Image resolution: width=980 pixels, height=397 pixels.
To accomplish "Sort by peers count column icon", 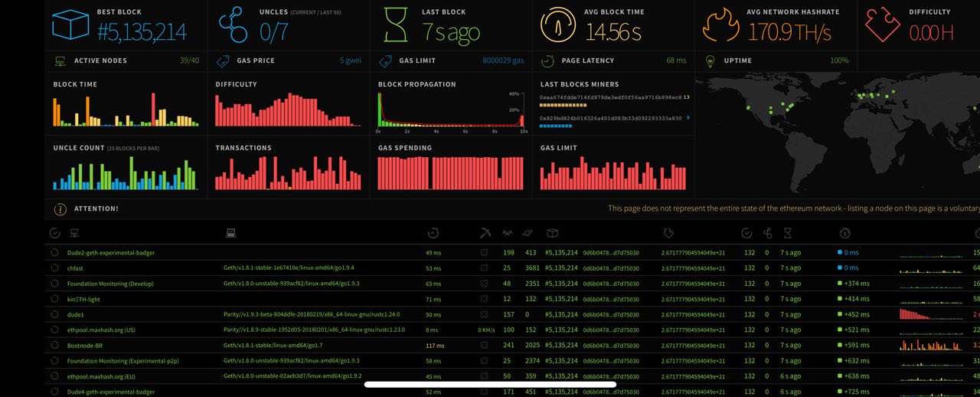I will (507, 233).
